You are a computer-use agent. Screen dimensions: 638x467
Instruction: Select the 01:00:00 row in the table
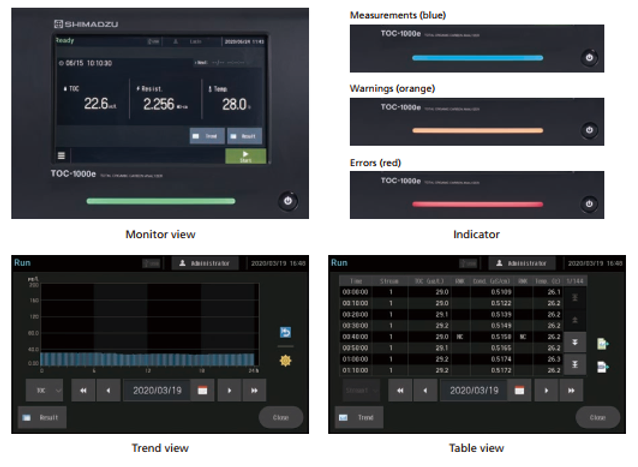tap(451, 359)
